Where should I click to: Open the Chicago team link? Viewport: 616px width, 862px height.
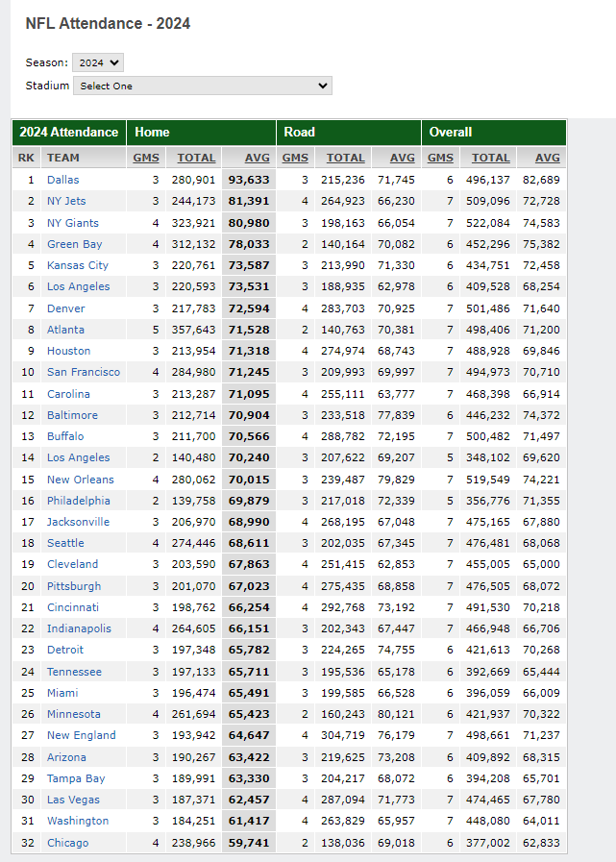[x=67, y=843]
